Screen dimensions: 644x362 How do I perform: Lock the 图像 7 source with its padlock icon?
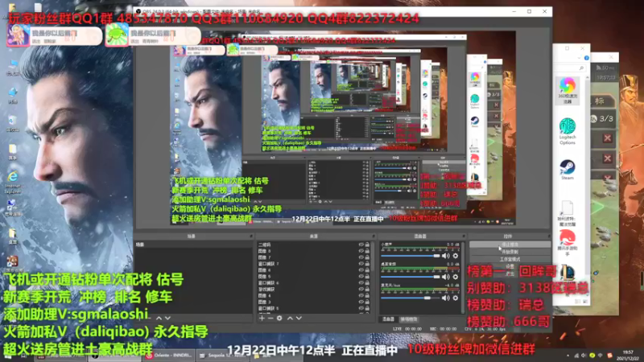[x=367, y=257]
